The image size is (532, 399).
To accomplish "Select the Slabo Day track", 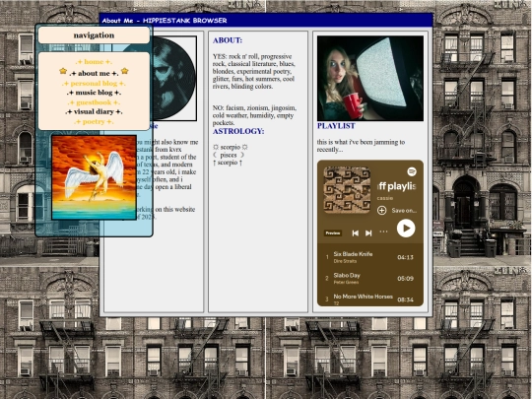I will [370, 278].
